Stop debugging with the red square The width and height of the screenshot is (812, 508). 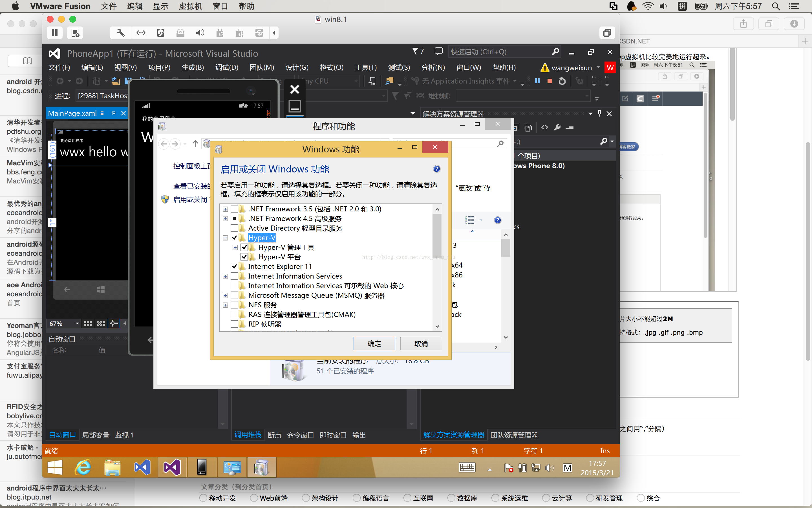tap(550, 81)
